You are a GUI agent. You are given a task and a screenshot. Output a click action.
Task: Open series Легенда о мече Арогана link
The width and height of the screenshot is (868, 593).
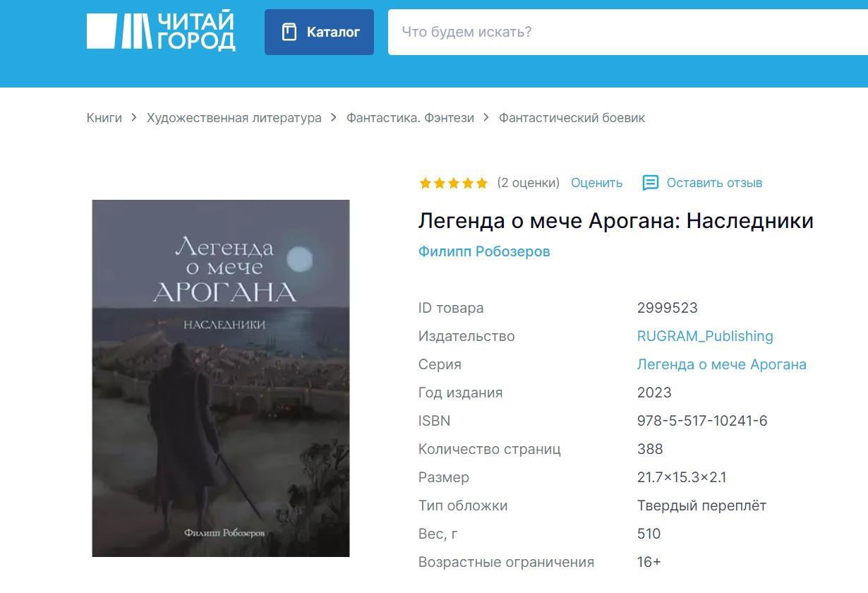point(721,364)
